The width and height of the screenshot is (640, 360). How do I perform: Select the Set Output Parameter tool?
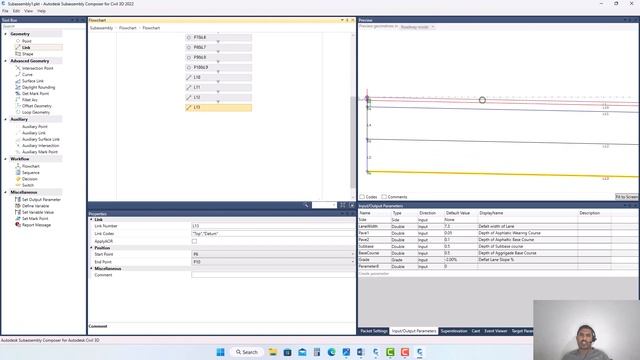[x=41, y=200]
